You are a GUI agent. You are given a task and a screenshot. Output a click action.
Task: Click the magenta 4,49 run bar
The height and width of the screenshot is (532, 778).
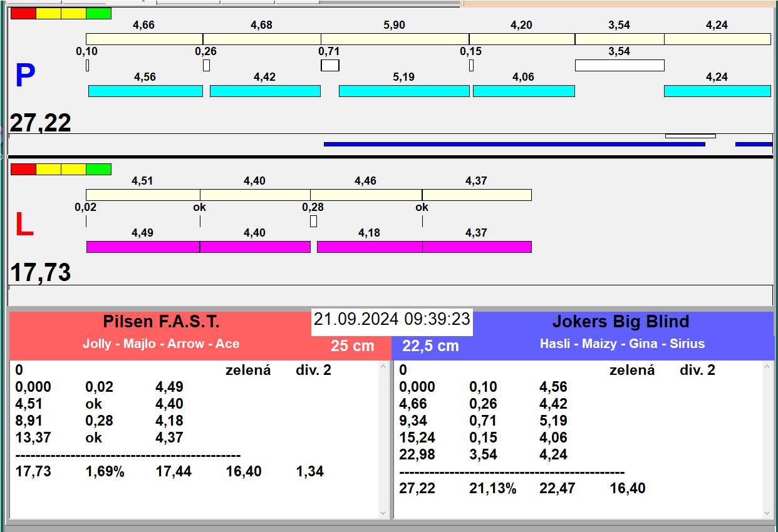pyautogui.click(x=143, y=247)
